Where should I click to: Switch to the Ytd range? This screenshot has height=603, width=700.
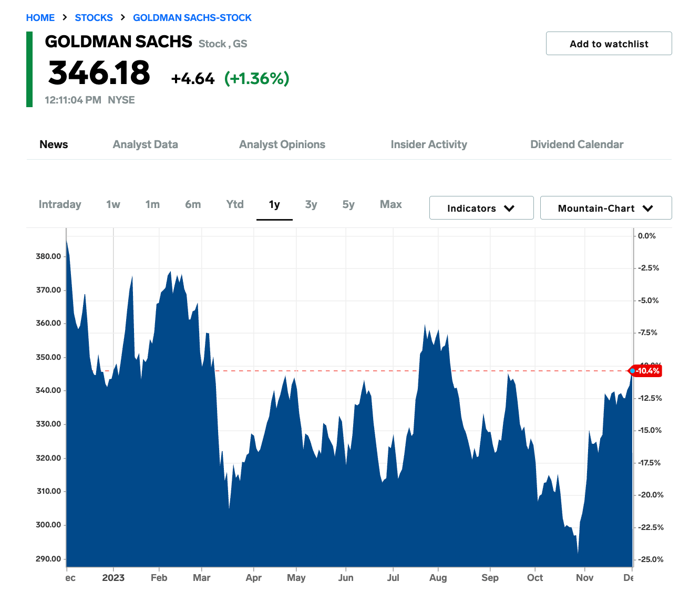pyautogui.click(x=234, y=204)
